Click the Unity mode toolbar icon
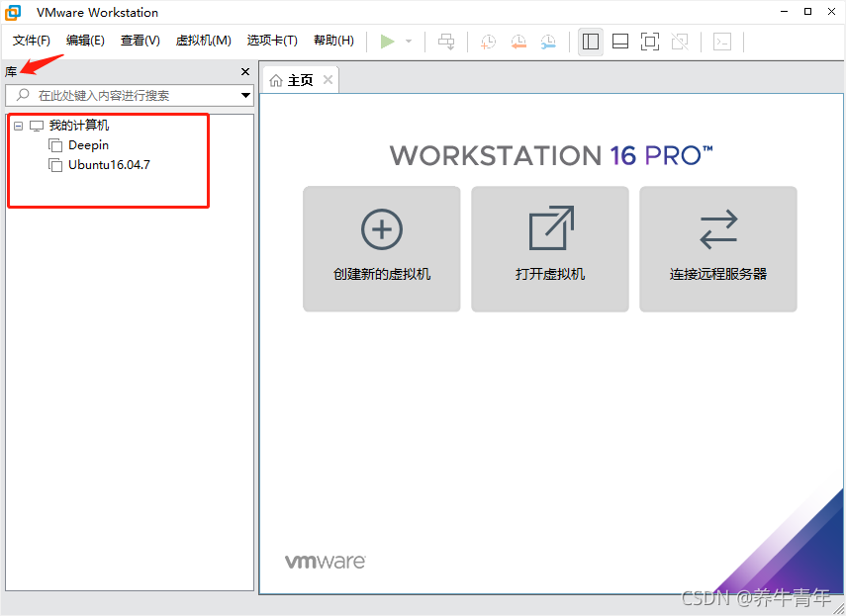846x616 pixels. pyautogui.click(x=680, y=42)
